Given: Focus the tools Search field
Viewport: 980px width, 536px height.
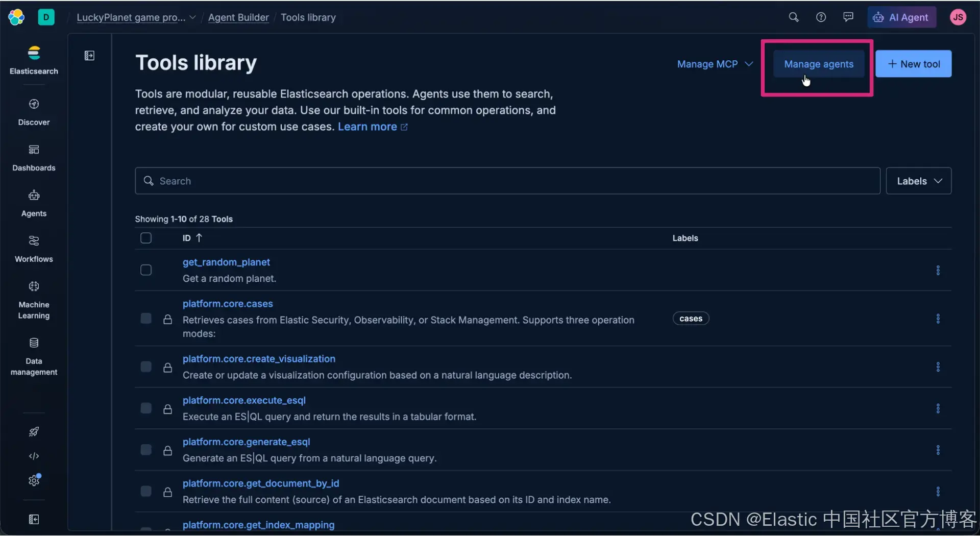Looking at the screenshot, I should [507, 181].
